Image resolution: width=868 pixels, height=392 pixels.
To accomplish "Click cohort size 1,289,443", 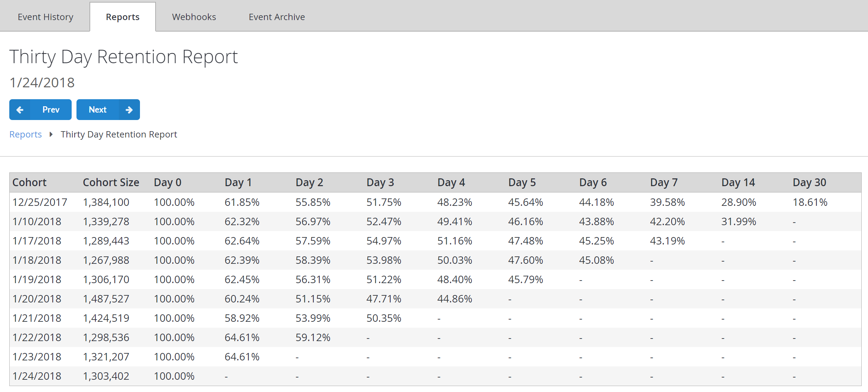I will pos(106,241).
